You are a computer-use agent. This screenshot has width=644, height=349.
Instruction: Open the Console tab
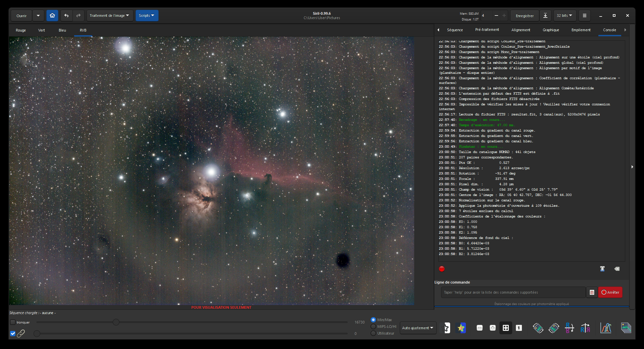point(609,30)
